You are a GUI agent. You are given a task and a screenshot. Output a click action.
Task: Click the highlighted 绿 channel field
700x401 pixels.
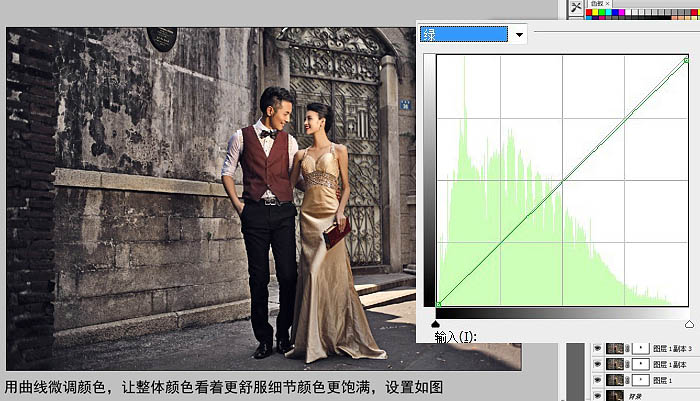(464, 35)
